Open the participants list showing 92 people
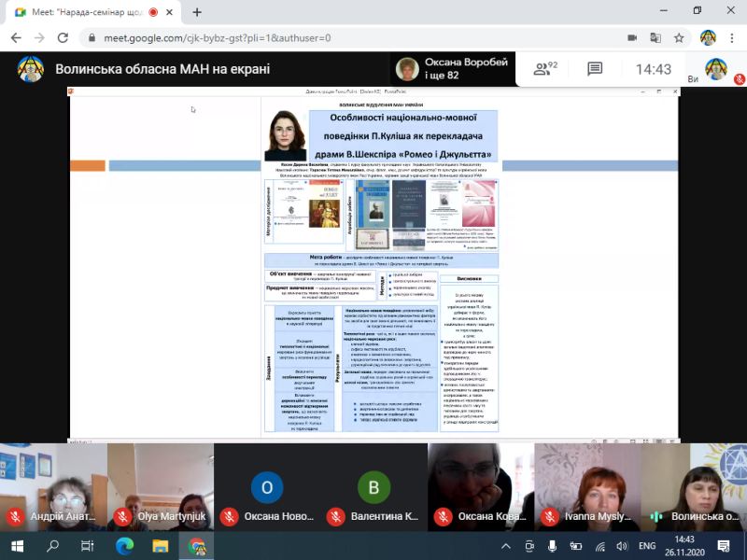Viewport: 747px width, 560px height. (543, 69)
